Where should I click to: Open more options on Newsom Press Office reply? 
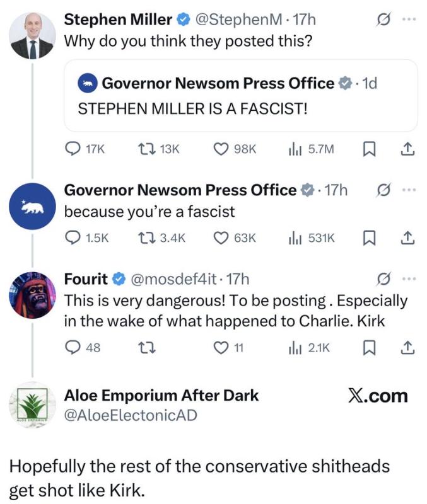409,190
